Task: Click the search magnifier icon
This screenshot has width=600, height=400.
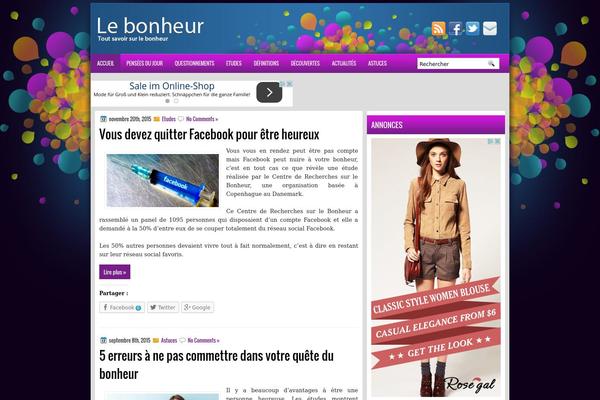Action: [x=492, y=64]
